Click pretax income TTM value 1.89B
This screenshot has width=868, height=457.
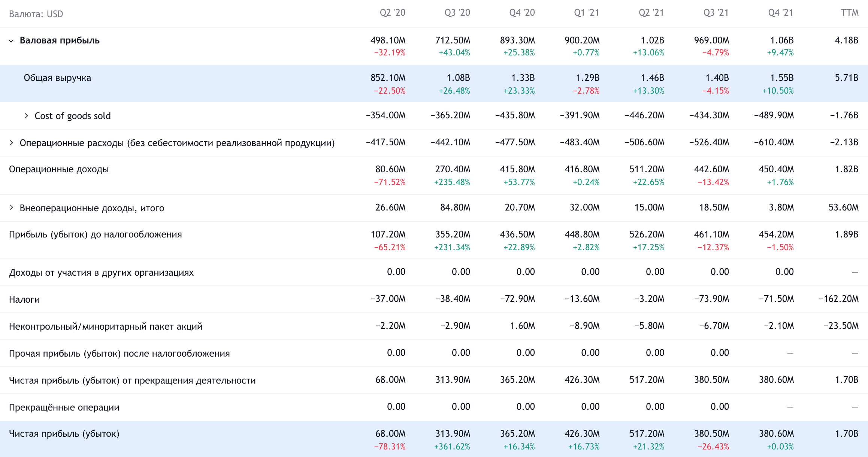(x=847, y=234)
